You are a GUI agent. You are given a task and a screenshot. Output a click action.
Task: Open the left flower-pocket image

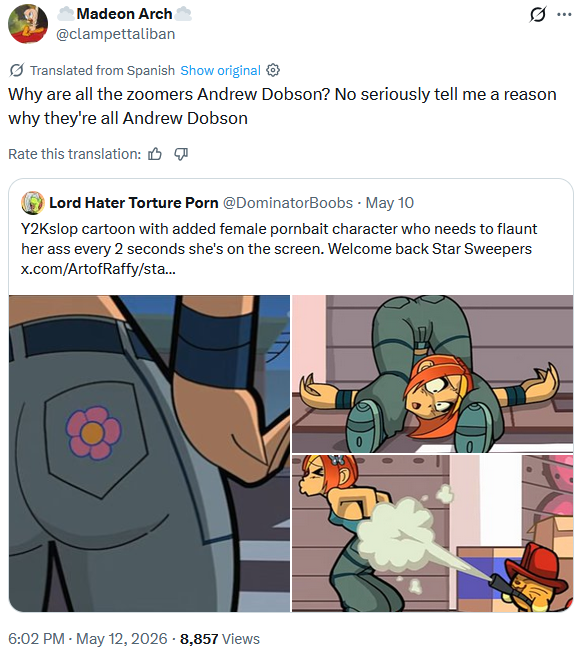(x=149, y=454)
